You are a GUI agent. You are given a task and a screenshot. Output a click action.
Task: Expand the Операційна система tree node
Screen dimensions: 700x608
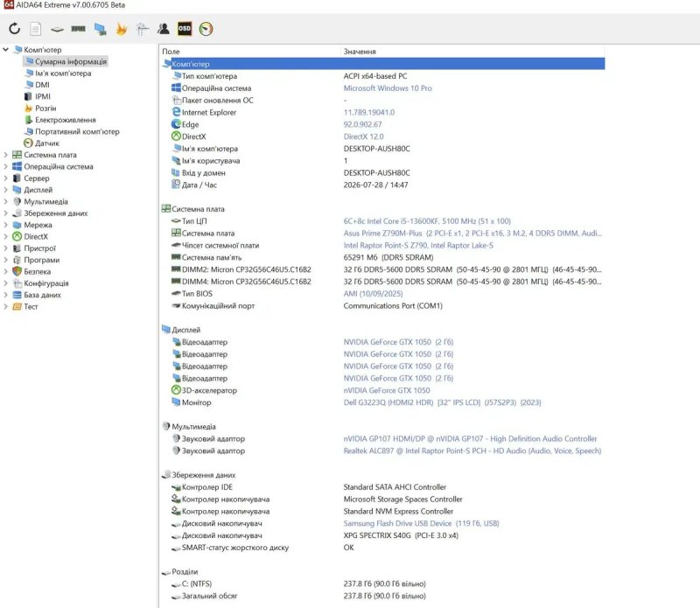6,166
